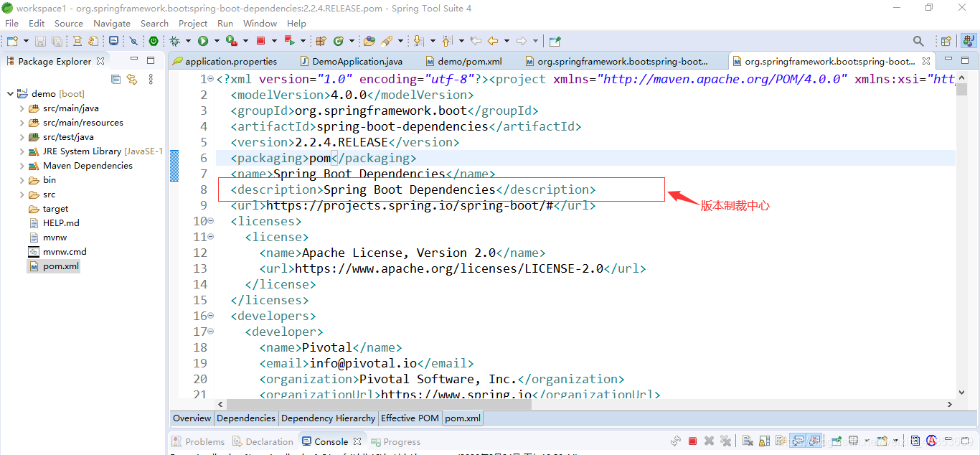Click the Relaunch icon in main toolbar

(x=289, y=41)
